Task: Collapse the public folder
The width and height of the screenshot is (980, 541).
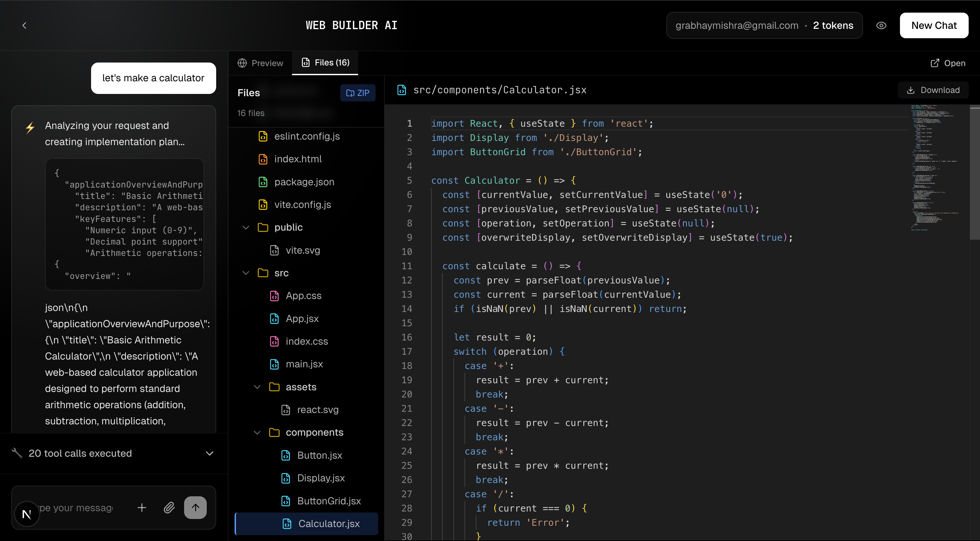Action: click(246, 227)
